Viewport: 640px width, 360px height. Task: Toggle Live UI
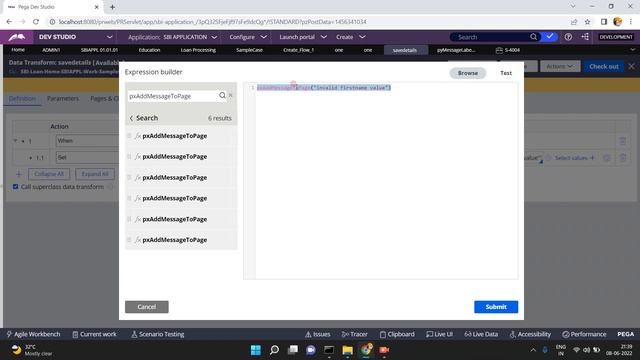[x=439, y=334]
